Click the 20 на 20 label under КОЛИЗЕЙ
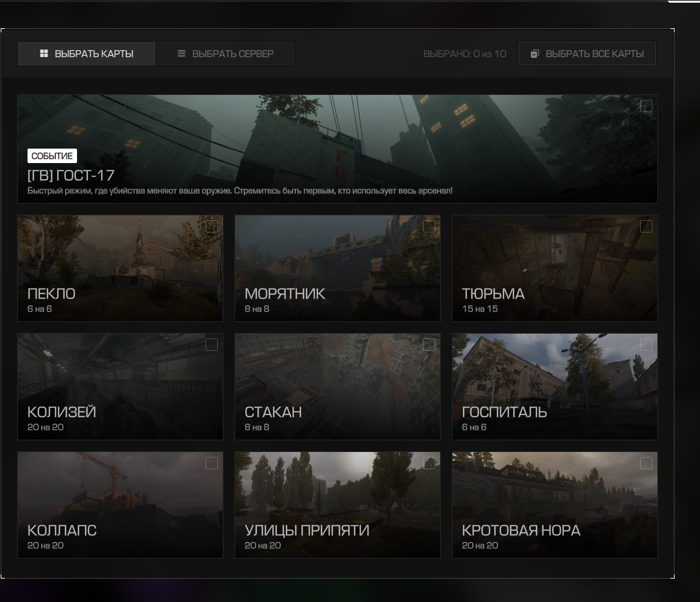The width and height of the screenshot is (700, 602). click(45, 427)
